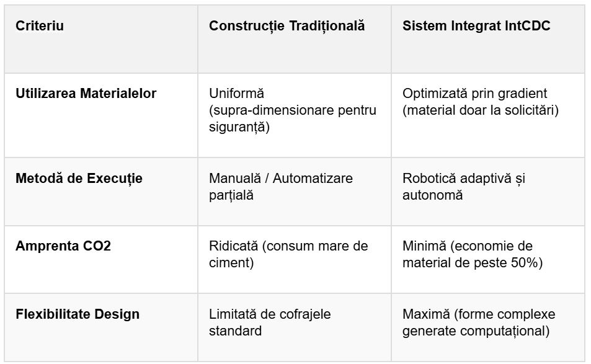
Task: Click the 'Criteriu' column header cell
Action: click(40, 26)
